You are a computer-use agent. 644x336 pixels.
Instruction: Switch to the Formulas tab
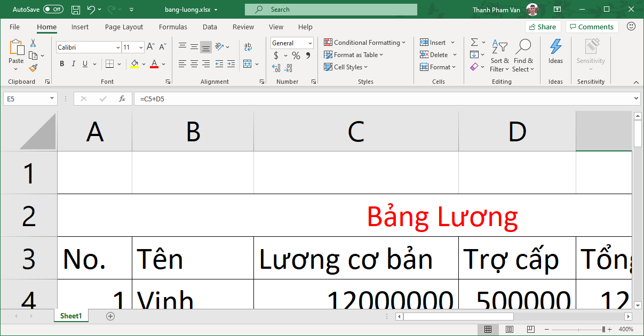coord(173,27)
